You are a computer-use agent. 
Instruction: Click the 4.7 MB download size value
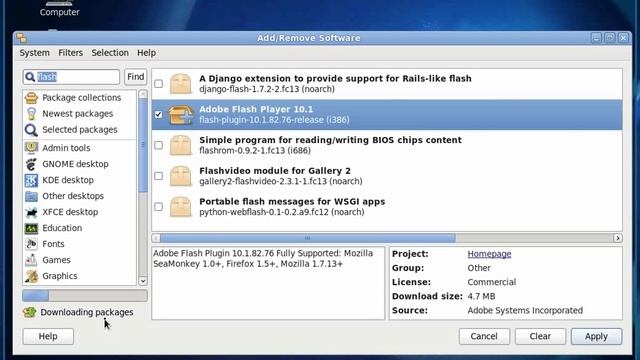pos(481,296)
